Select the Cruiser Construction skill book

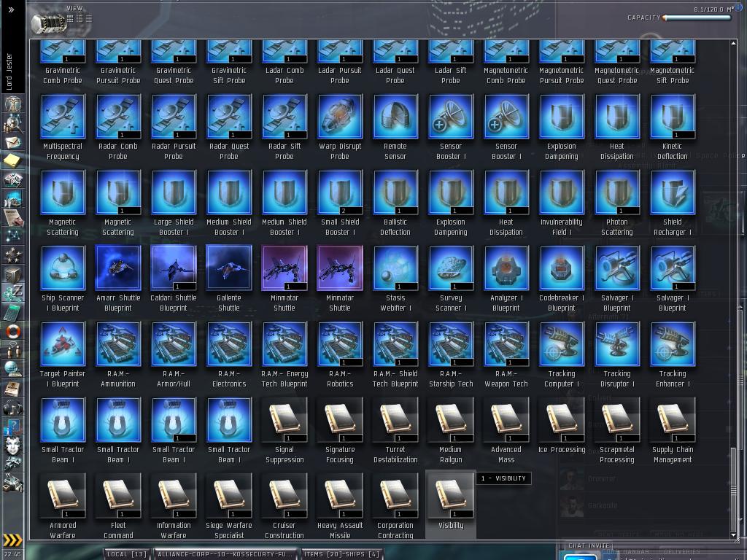[285, 506]
